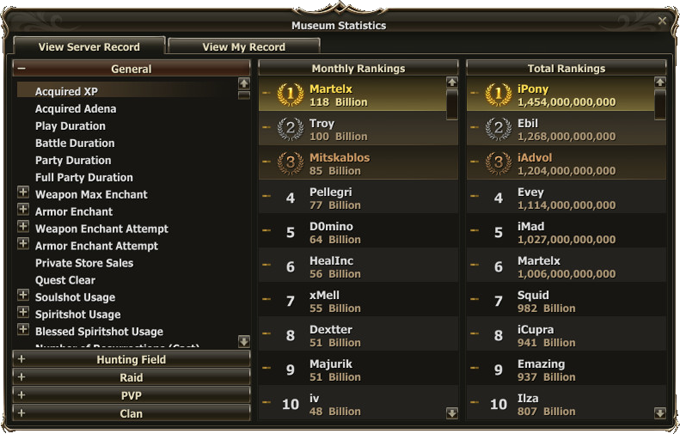
Task: Click Ebil's silver medal in Total Rankings
Action: pyautogui.click(x=498, y=129)
